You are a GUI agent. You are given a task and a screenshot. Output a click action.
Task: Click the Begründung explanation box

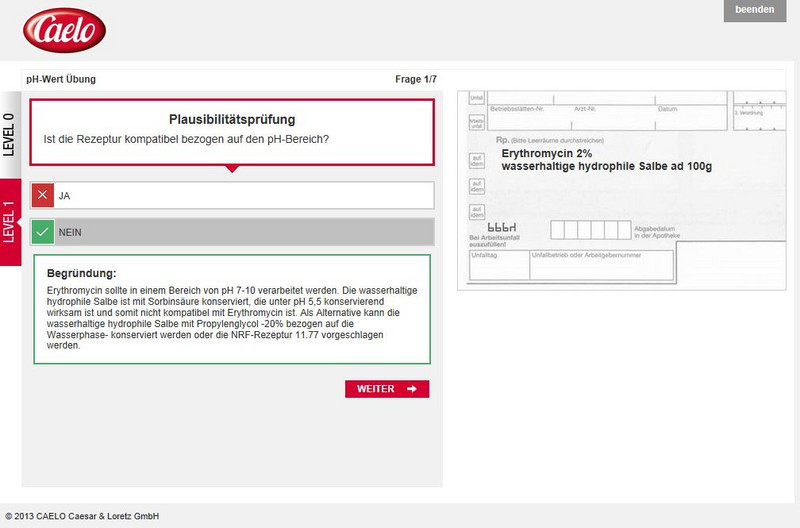(232, 309)
